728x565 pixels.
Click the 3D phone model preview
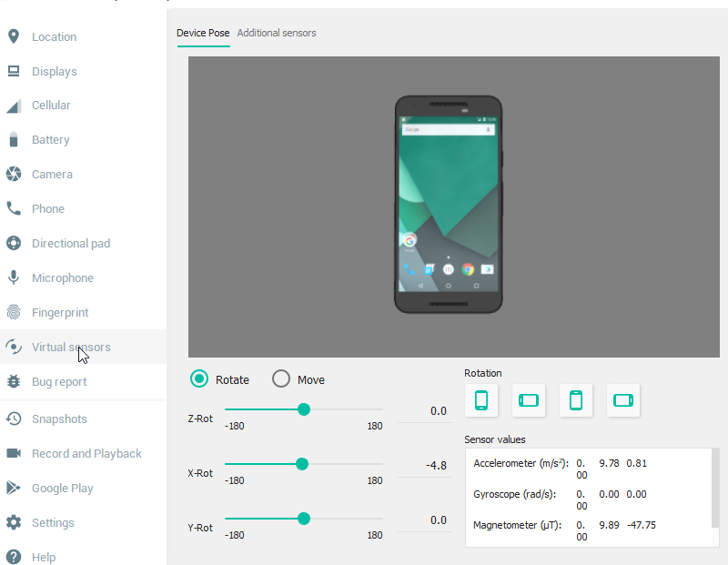(x=449, y=205)
